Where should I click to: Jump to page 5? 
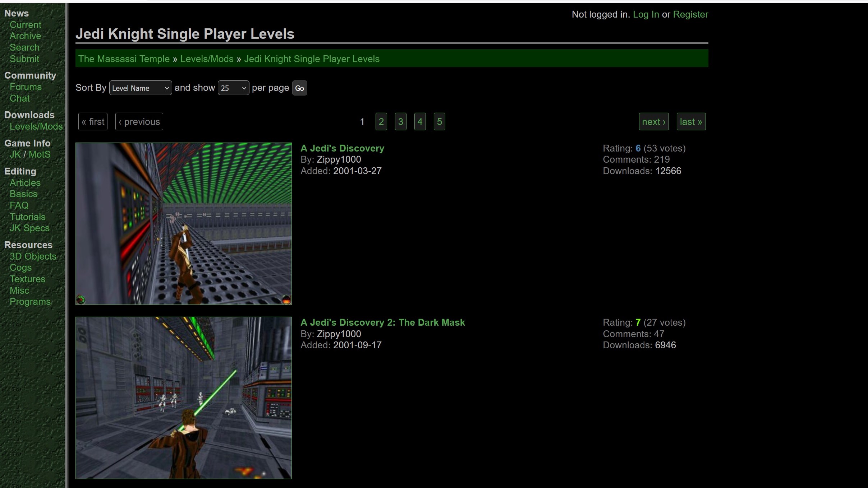[439, 122]
